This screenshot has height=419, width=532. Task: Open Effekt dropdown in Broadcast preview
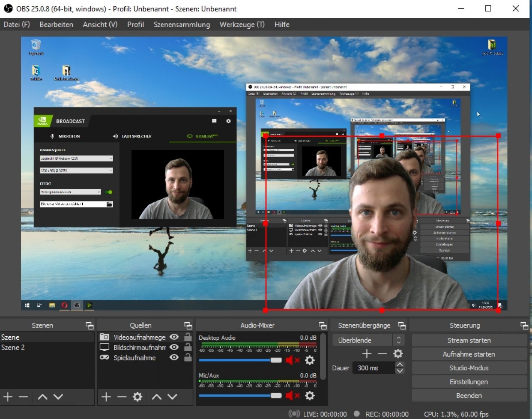71,192
